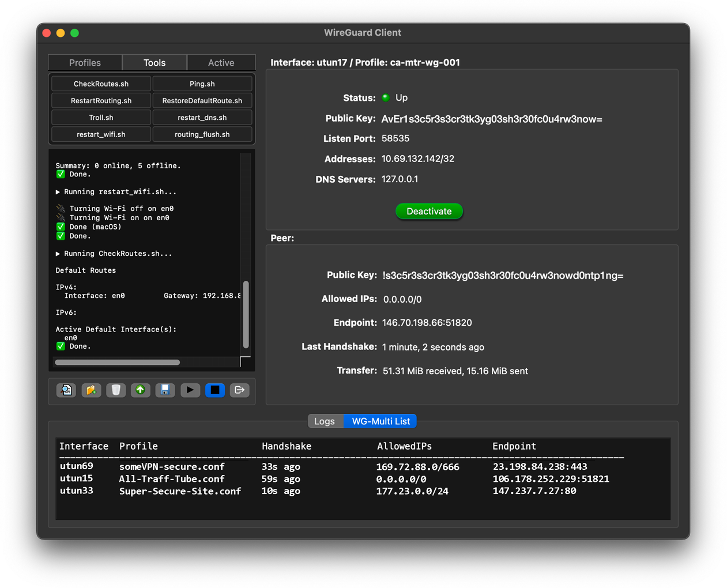Click the green up-arrow upload icon

click(x=140, y=390)
